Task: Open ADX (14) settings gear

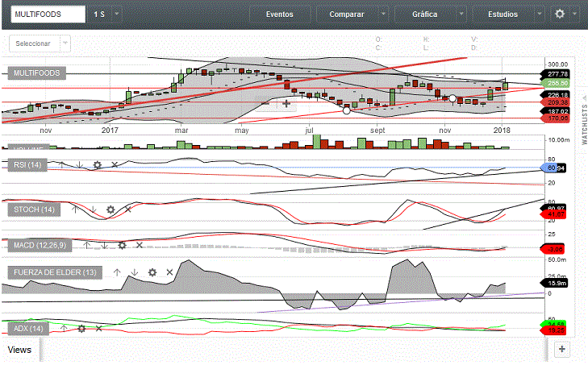Action: click(81, 329)
